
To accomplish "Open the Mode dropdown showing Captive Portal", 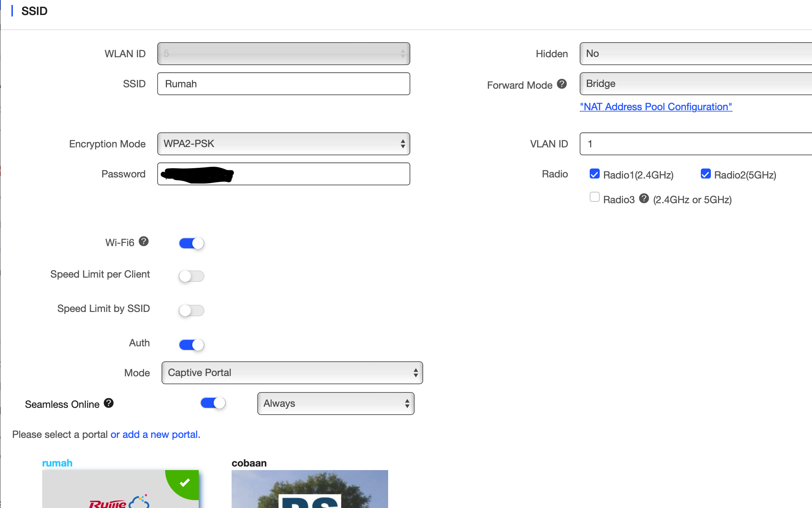I will [292, 373].
